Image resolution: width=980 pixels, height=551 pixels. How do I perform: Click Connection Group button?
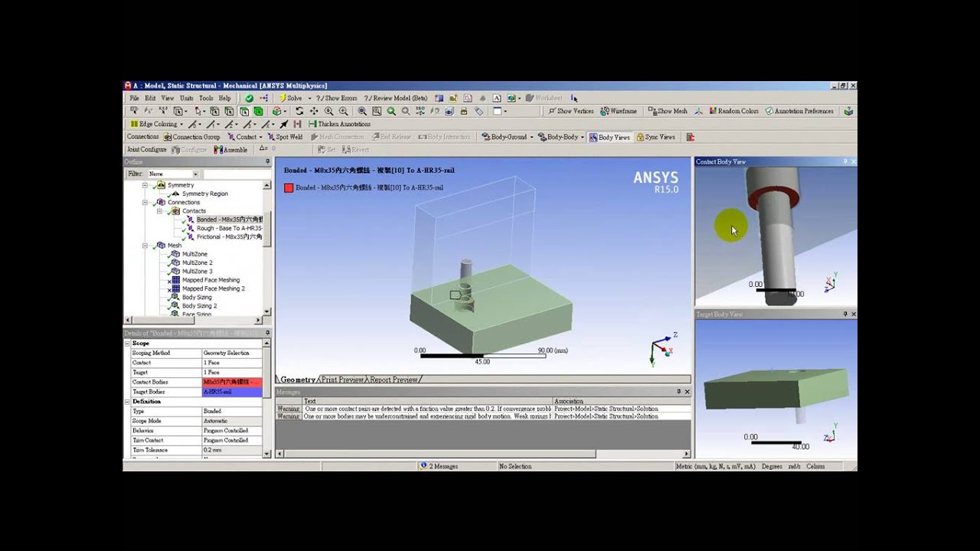pos(191,137)
